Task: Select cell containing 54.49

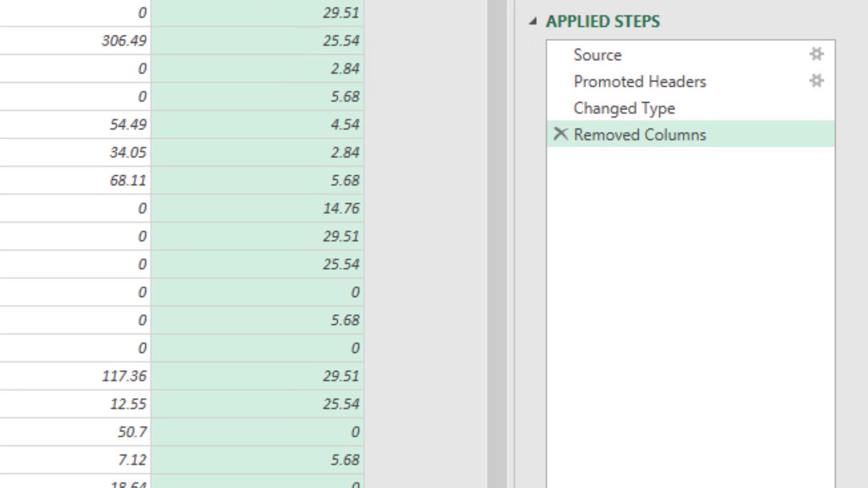Action: [x=128, y=124]
